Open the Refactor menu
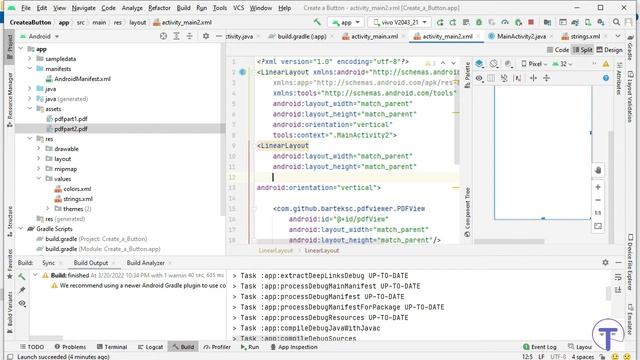 pyautogui.click(x=159, y=8)
